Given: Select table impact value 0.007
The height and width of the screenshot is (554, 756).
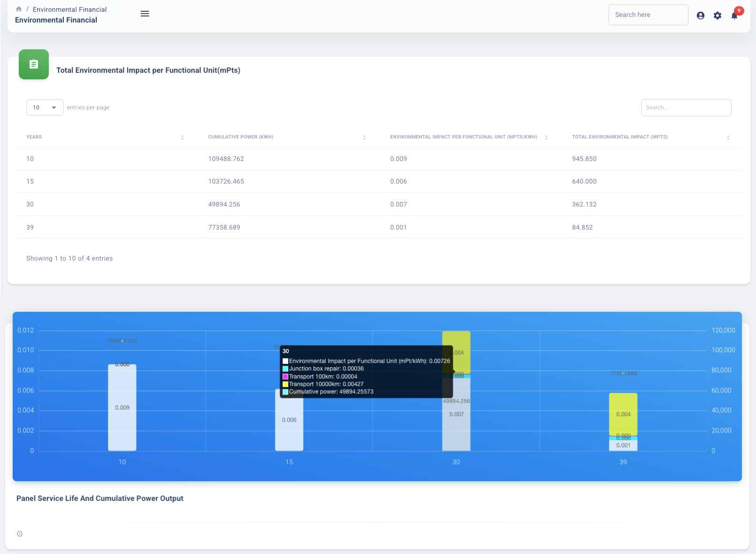Looking at the screenshot, I should (398, 204).
